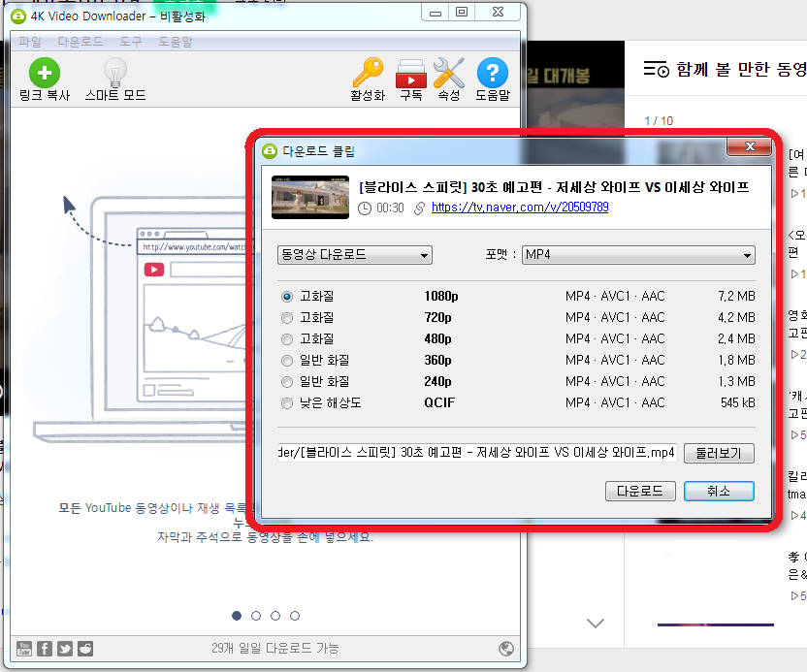This screenshot has width=807, height=672.
Task: Select 낮은 해상도 QCIF quality option
Action: 287,403
